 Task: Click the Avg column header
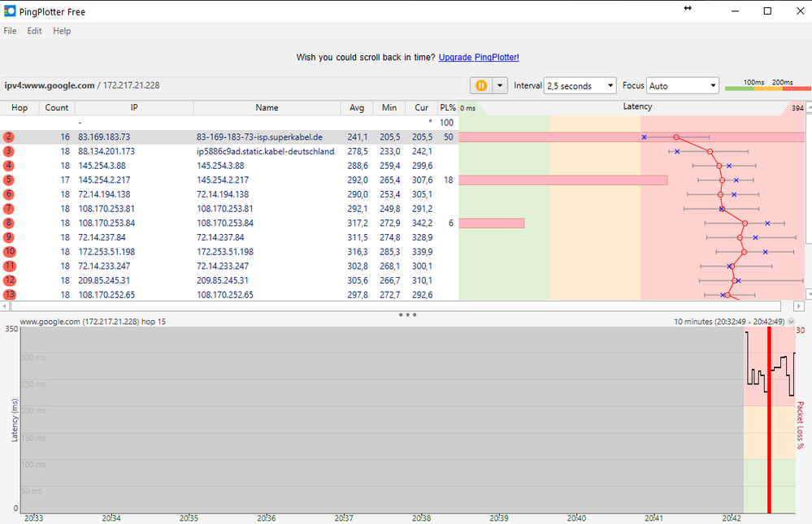(x=357, y=108)
